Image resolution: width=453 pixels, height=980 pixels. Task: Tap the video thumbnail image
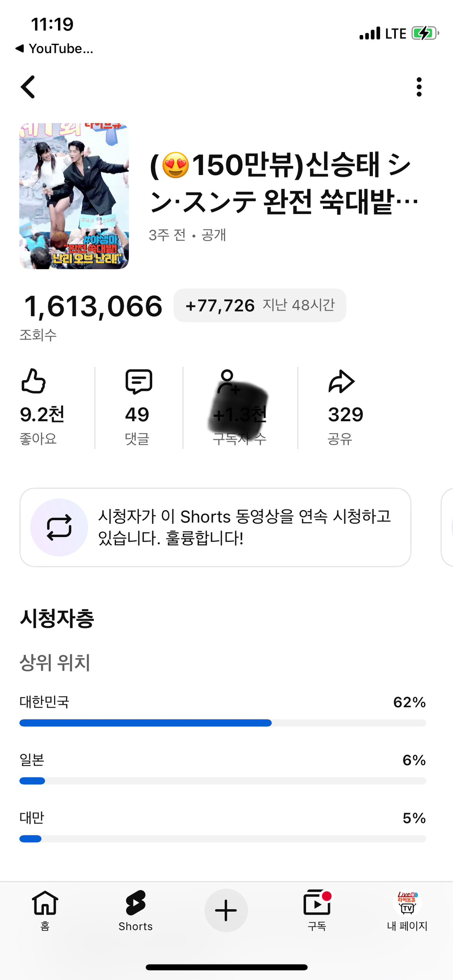[74, 196]
